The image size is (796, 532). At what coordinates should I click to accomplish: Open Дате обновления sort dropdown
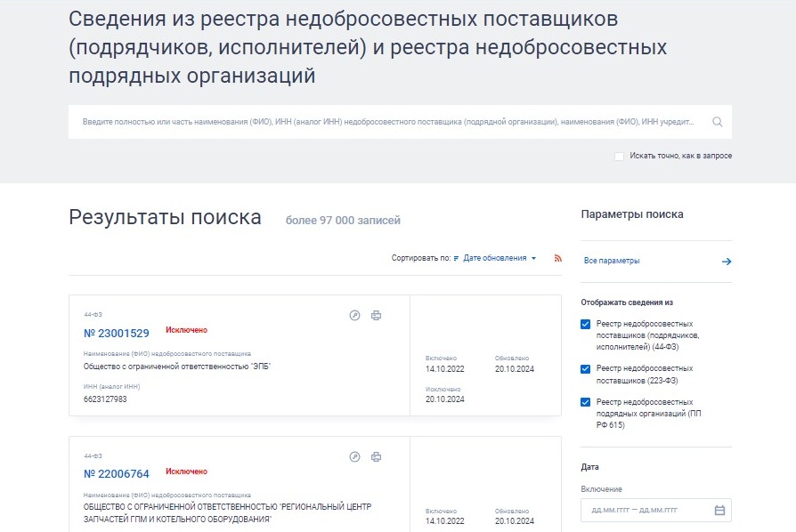point(500,258)
